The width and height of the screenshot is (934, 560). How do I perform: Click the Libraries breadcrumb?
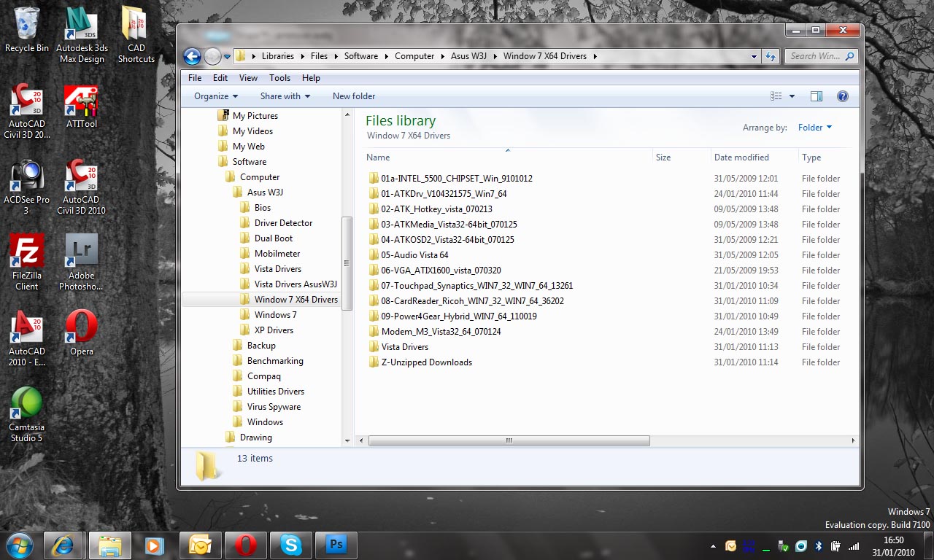[278, 56]
